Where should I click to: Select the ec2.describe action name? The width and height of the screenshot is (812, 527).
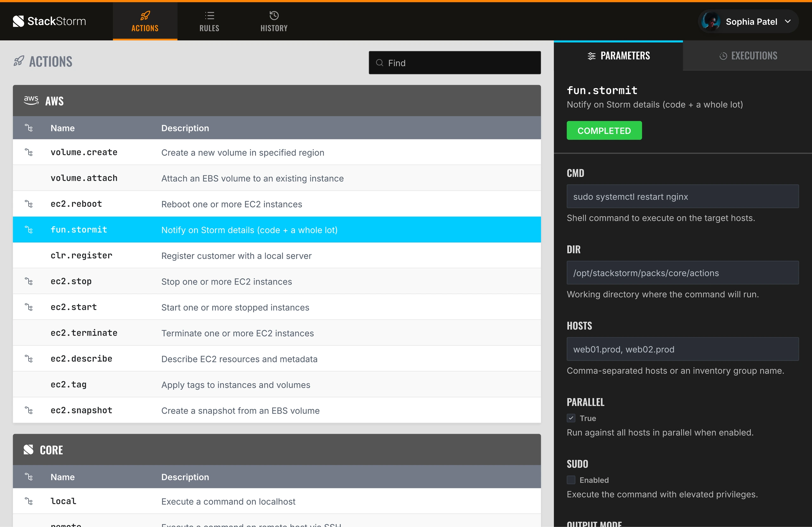coord(81,359)
